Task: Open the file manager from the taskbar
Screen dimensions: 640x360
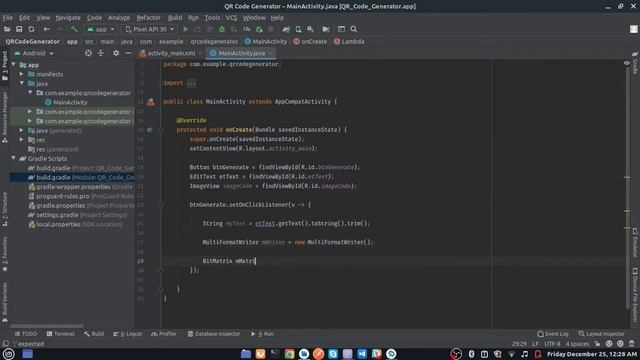Action: click(x=246, y=354)
